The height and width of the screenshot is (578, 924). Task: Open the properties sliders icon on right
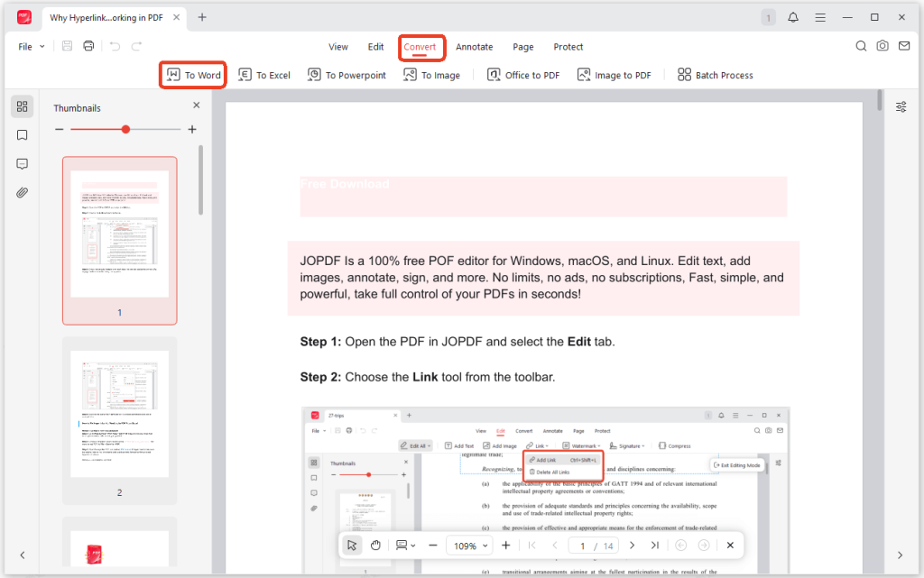[901, 107]
